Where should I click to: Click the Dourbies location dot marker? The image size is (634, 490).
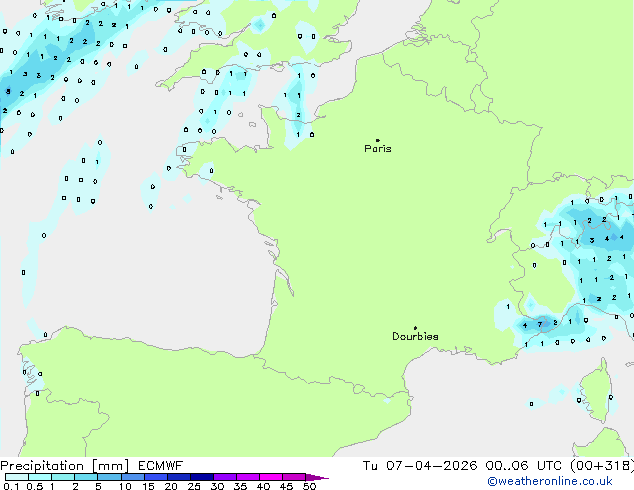coord(415,328)
